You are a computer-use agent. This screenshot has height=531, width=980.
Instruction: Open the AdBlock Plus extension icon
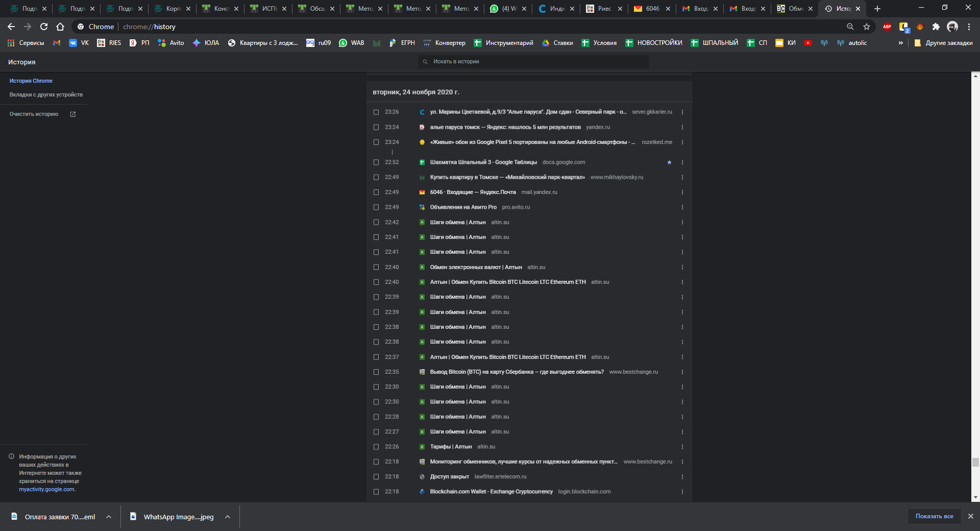click(887, 27)
